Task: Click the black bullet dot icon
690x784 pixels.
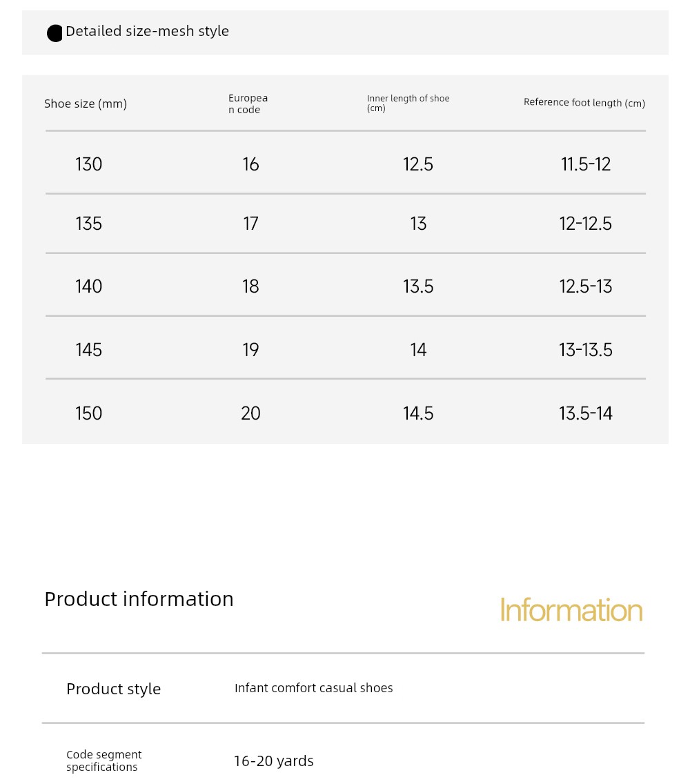Action: coord(55,34)
